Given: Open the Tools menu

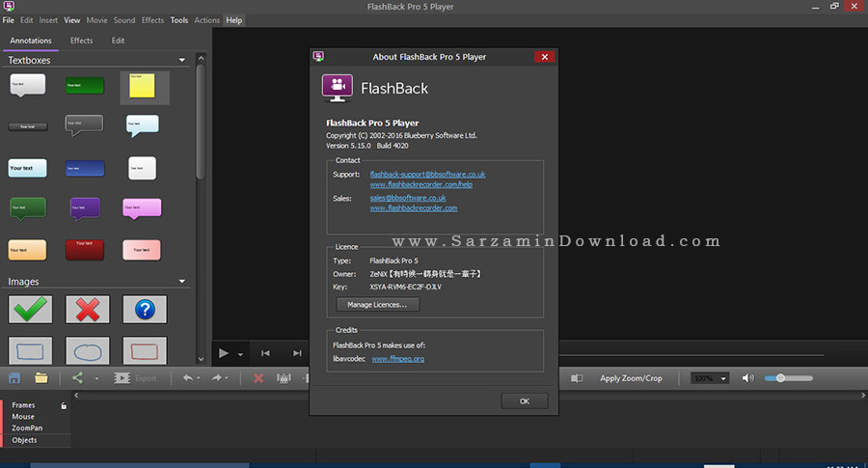Looking at the screenshot, I should coord(178,20).
